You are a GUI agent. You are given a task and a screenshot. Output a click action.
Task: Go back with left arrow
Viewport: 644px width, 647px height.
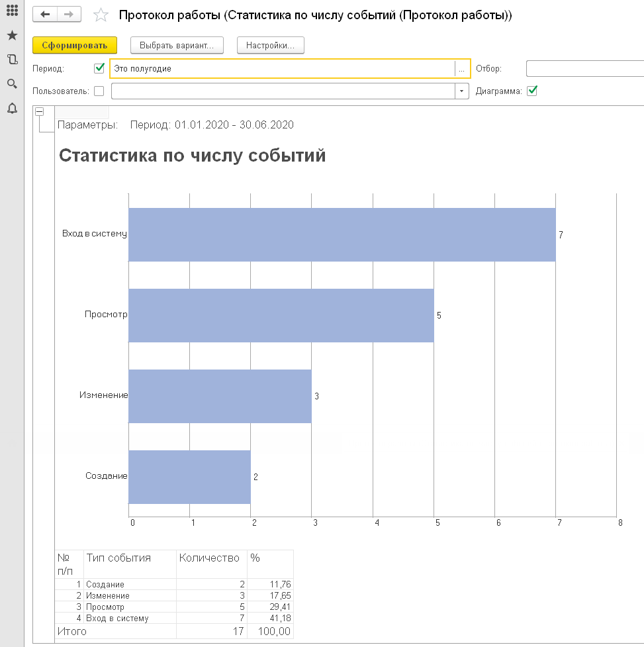click(x=45, y=15)
